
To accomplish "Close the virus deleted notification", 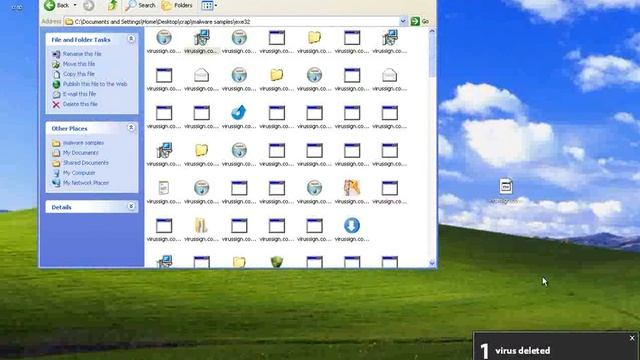I will [632, 338].
